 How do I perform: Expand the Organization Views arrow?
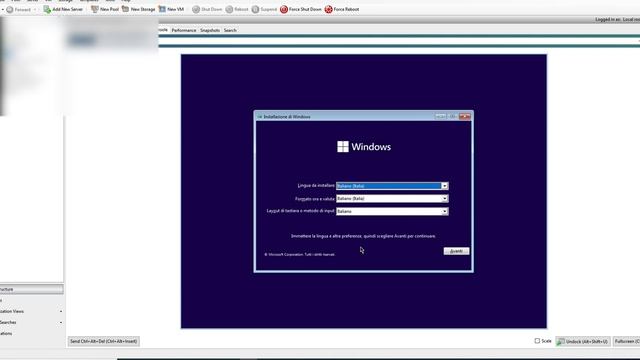(x=61, y=311)
